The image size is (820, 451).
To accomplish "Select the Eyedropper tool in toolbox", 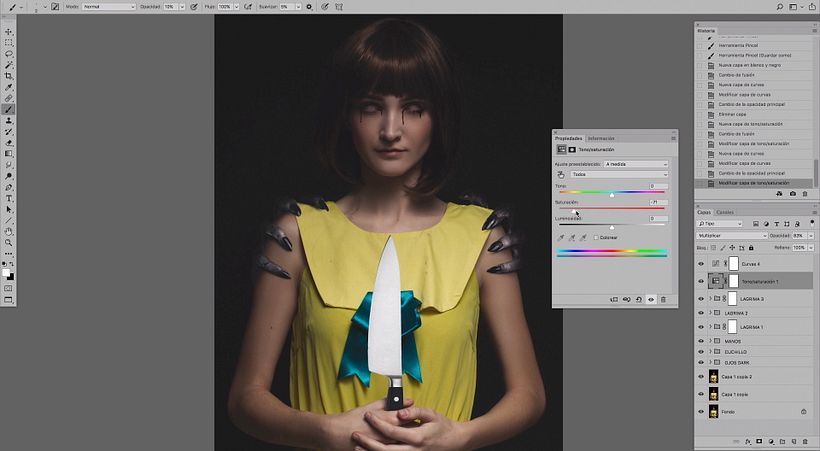I will (x=8, y=87).
